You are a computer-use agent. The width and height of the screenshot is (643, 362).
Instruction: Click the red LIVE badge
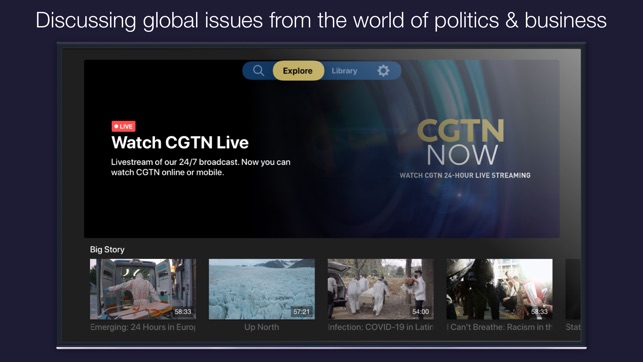point(123,126)
